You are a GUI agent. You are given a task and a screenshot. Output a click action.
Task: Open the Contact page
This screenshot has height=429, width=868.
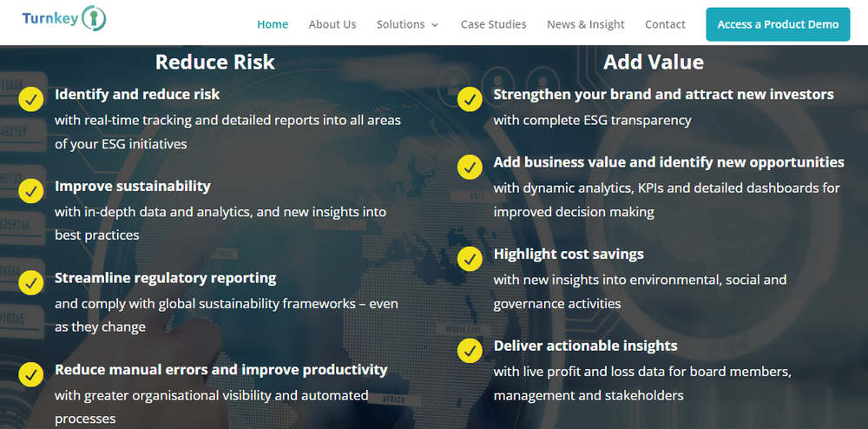coord(665,24)
